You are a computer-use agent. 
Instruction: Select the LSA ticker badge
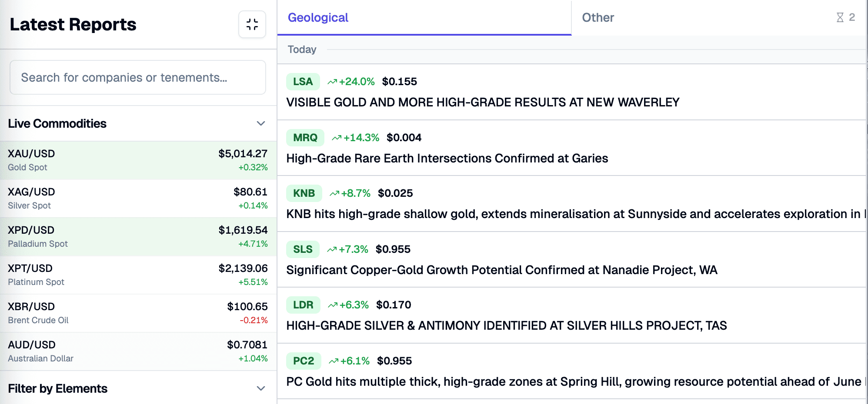pyautogui.click(x=303, y=81)
